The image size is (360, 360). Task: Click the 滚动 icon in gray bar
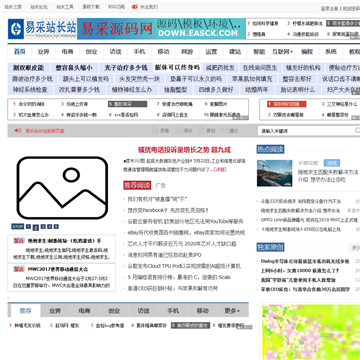(x=178, y=131)
